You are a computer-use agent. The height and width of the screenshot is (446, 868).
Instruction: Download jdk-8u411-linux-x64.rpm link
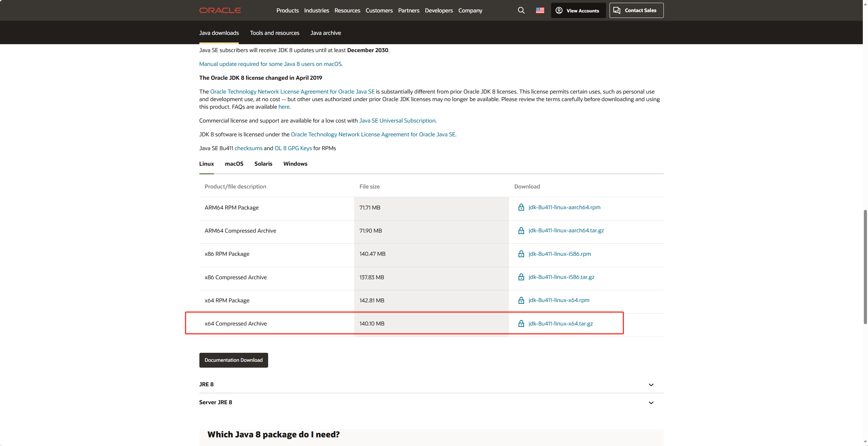click(559, 300)
